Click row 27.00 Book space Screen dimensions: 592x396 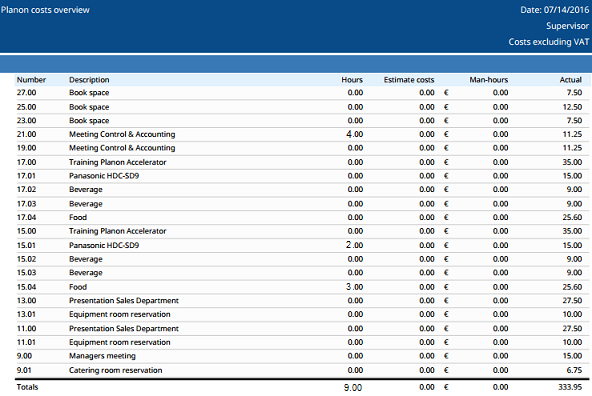(x=302, y=93)
